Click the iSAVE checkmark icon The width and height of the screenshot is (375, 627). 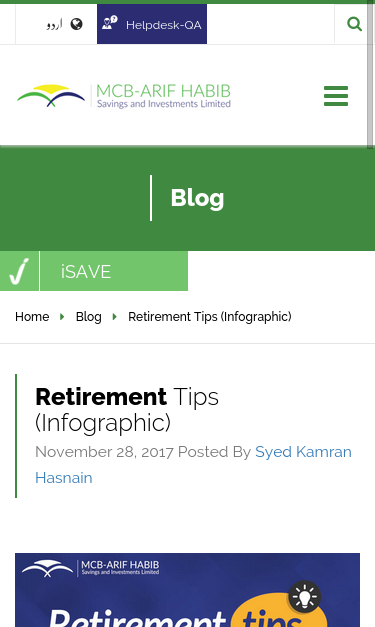tap(19, 271)
